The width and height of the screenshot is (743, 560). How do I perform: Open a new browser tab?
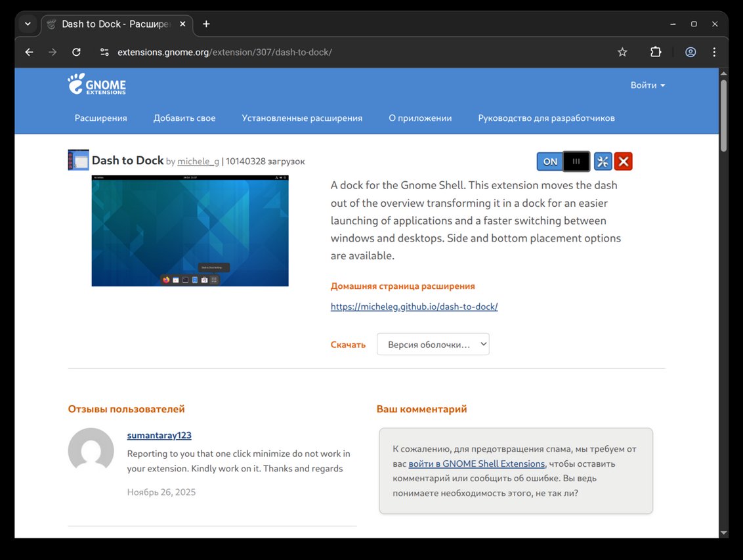(206, 24)
